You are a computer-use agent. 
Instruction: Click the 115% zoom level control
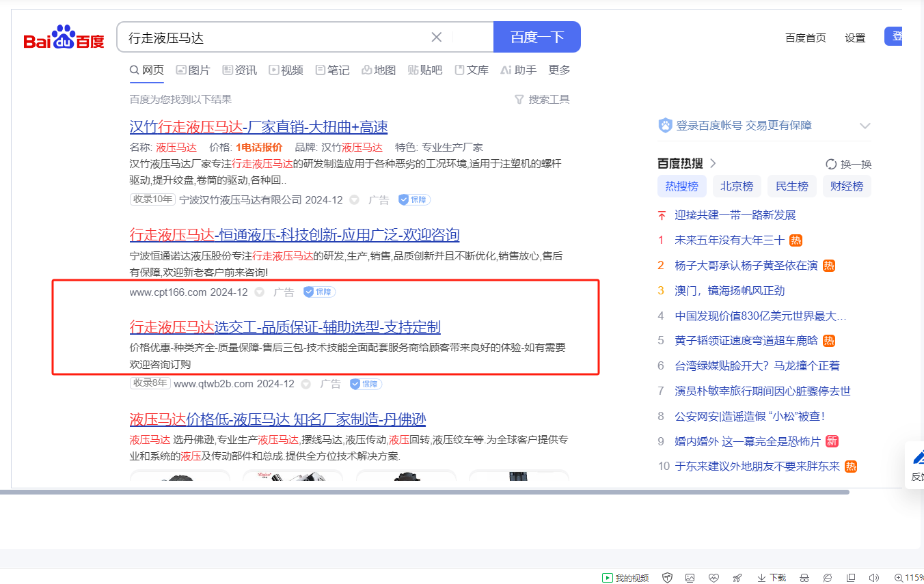908,578
